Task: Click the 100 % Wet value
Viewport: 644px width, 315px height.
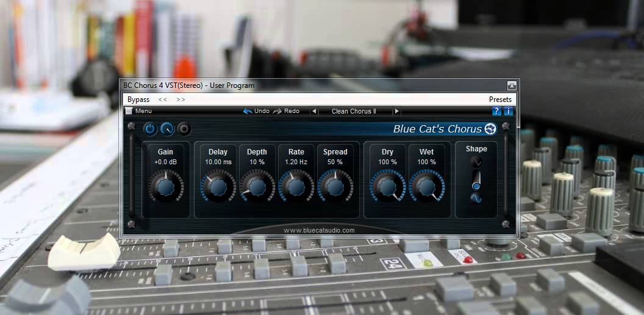Action: pyautogui.click(x=427, y=162)
